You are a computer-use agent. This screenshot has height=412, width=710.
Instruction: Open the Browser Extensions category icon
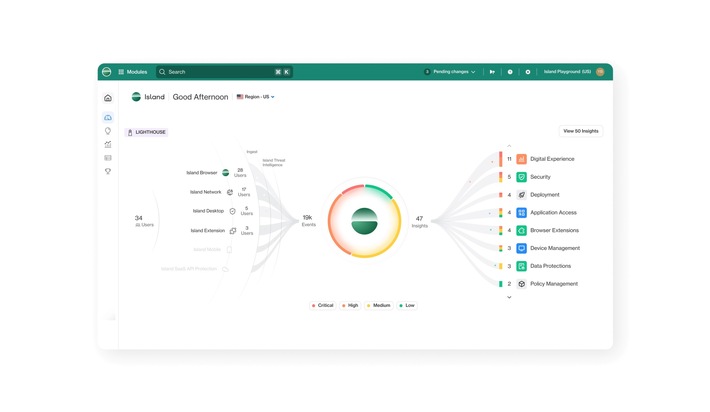522,230
